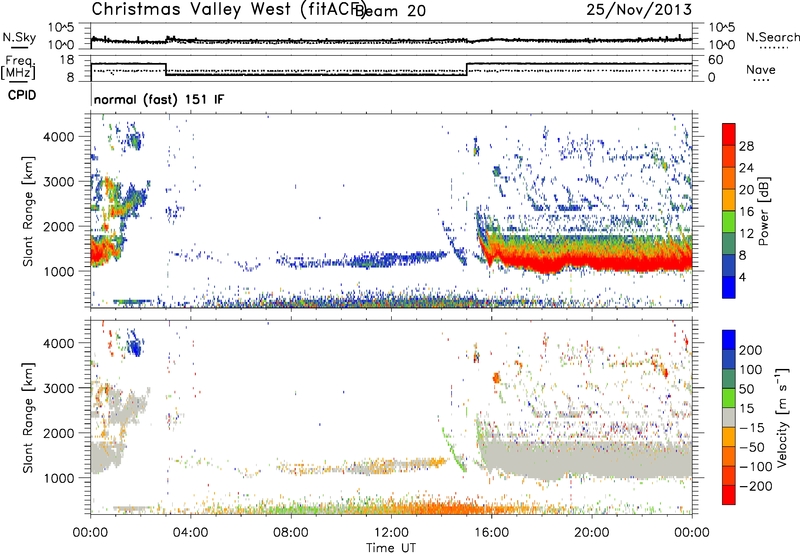Viewport: 800px width, 554px height.
Task: Click the 'CPID' label
Action: (22, 95)
